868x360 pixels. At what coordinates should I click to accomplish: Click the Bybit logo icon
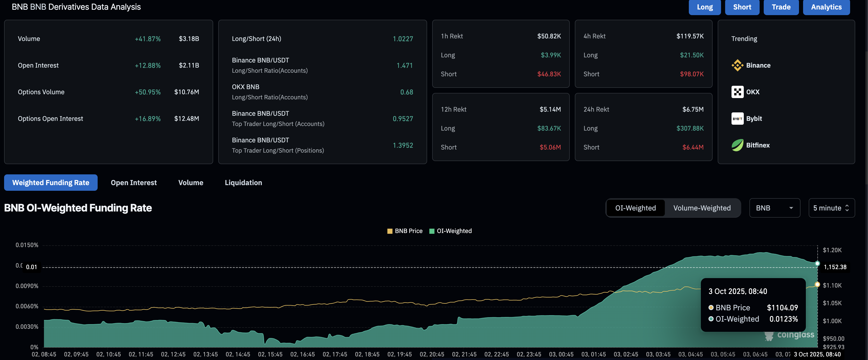click(x=737, y=119)
